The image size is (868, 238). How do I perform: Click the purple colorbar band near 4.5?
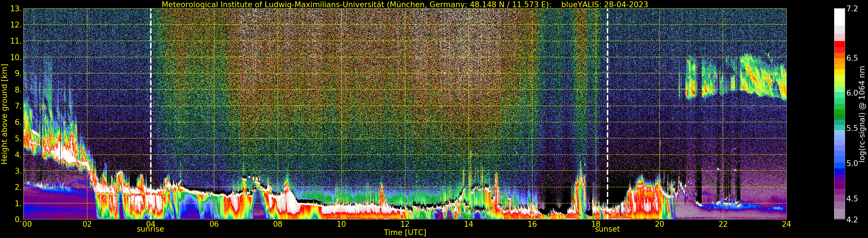pyautogui.click(x=839, y=198)
